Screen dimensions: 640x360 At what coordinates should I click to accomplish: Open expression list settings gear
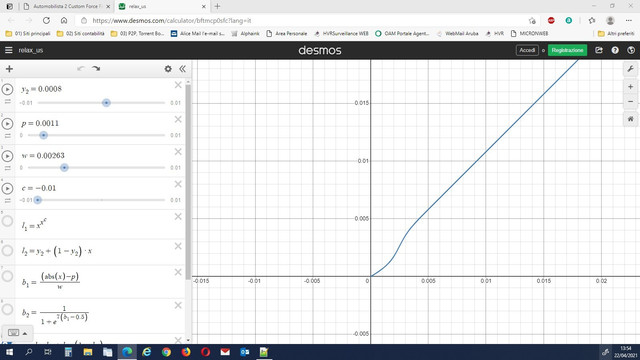click(x=168, y=69)
